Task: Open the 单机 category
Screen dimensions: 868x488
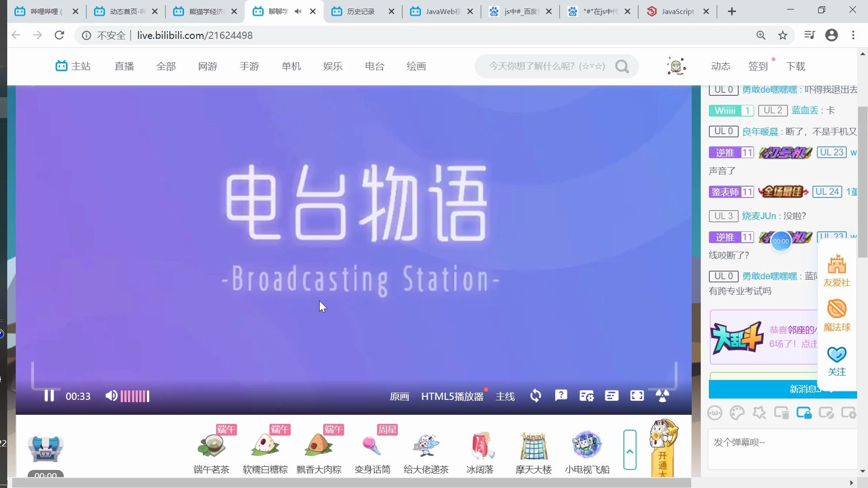Action: coord(291,66)
